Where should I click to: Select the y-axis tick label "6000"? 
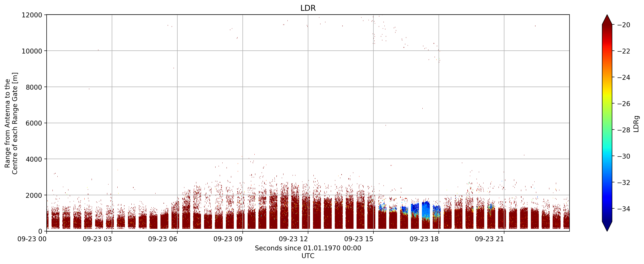tap(34, 123)
